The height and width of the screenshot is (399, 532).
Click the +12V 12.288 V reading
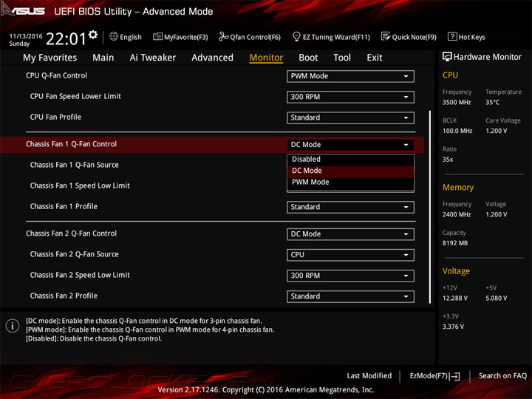click(x=455, y=298)
